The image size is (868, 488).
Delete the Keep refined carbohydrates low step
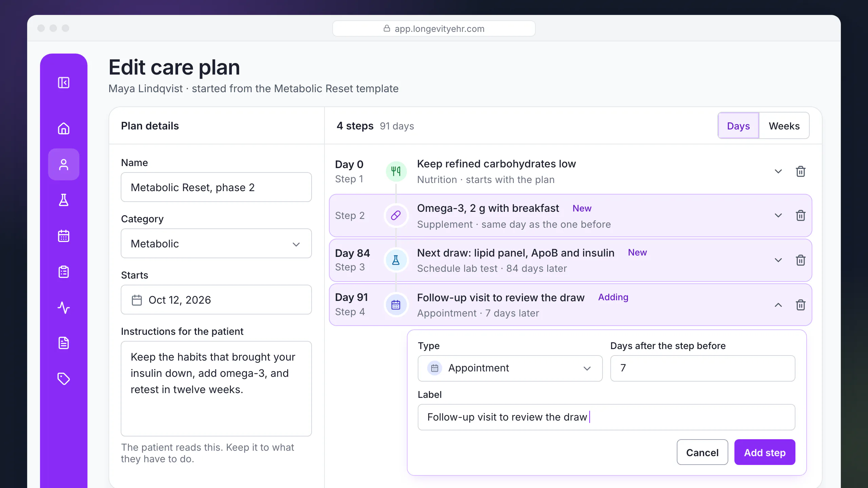coord(801,171)
